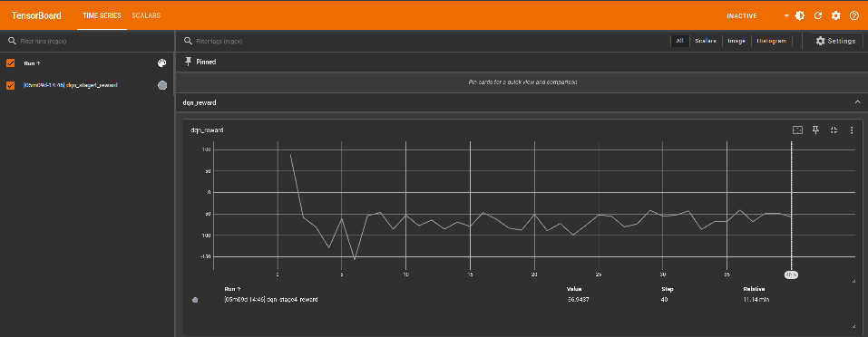Open the Settings side panel button

(836, 41)
